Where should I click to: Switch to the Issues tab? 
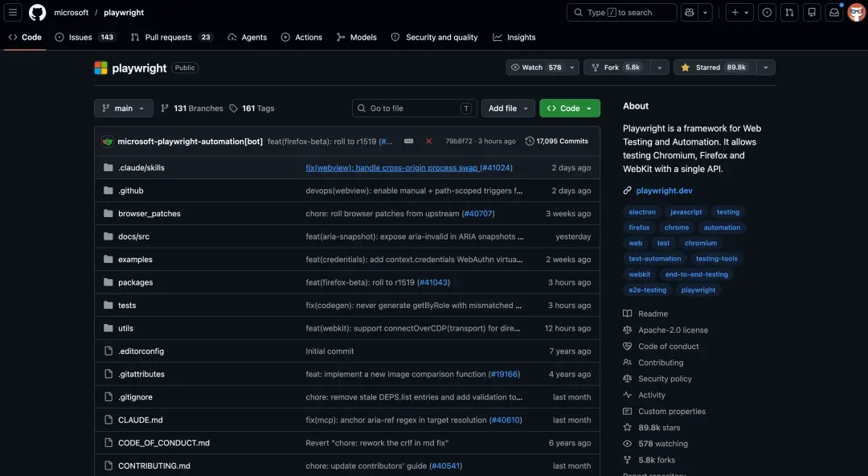pyautogui.click(x=86, y=37)
